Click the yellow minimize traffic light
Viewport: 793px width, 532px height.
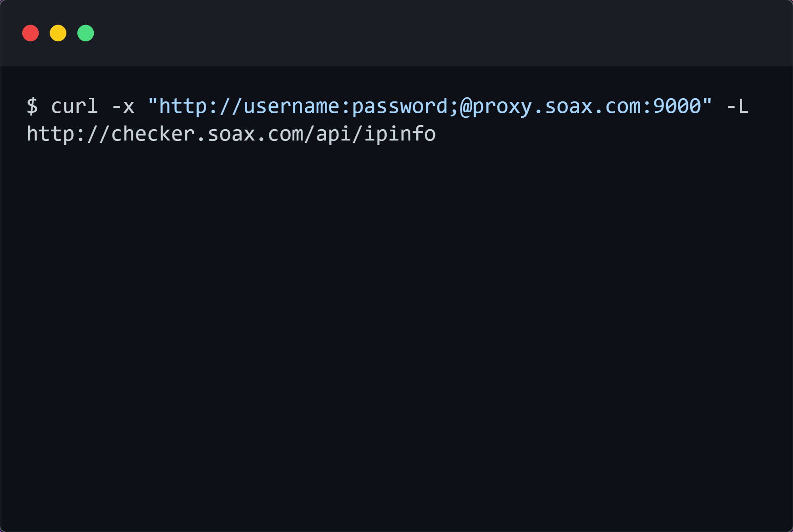pyautogui.click(x=58, y=33)
